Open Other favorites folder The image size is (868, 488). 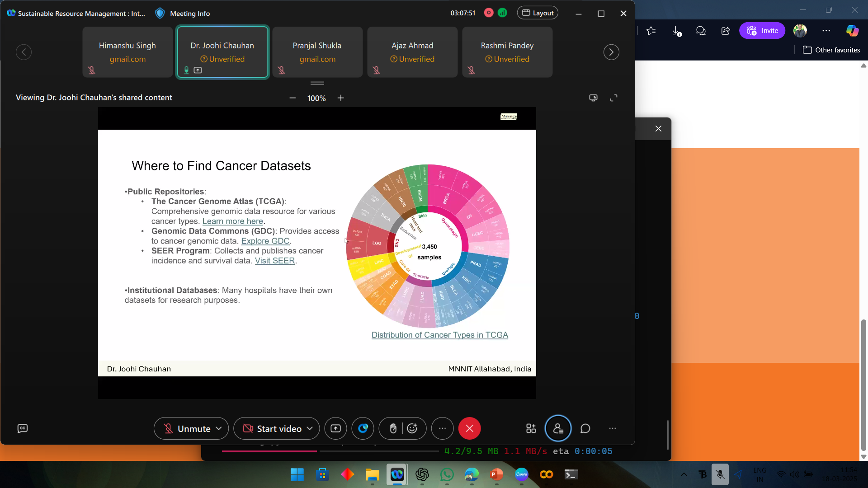click(x=831, y=50)
